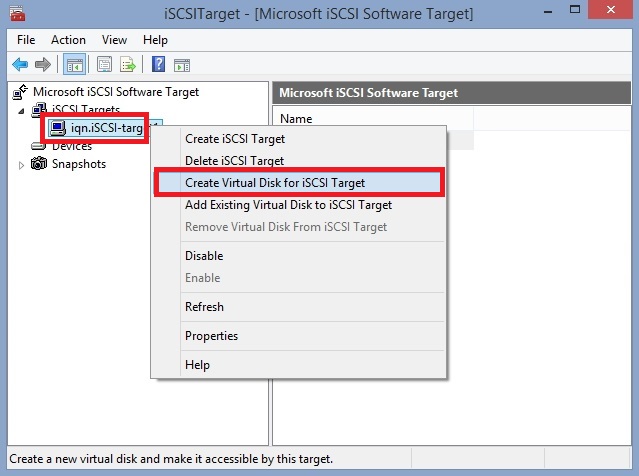Image resolution: width=639 pixels, height=476 pixels.
Task: Click the iSCSITarget app icon in title bar
Action: (x=17, y=13)
